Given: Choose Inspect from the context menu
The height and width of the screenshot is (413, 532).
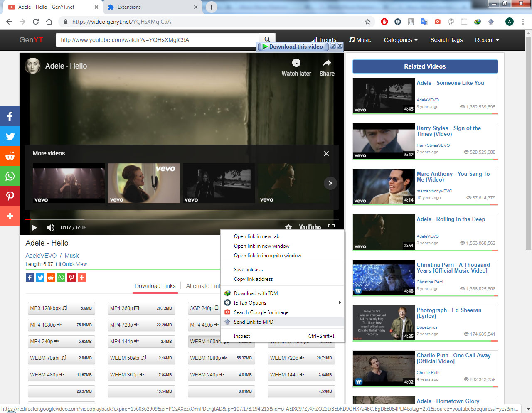Looking at the screenshot, I should [x=283, y=336].
